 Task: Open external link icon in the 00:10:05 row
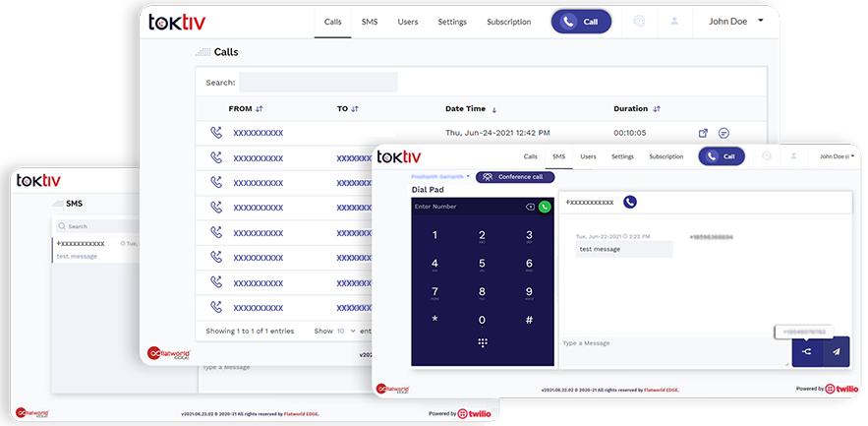703,133
